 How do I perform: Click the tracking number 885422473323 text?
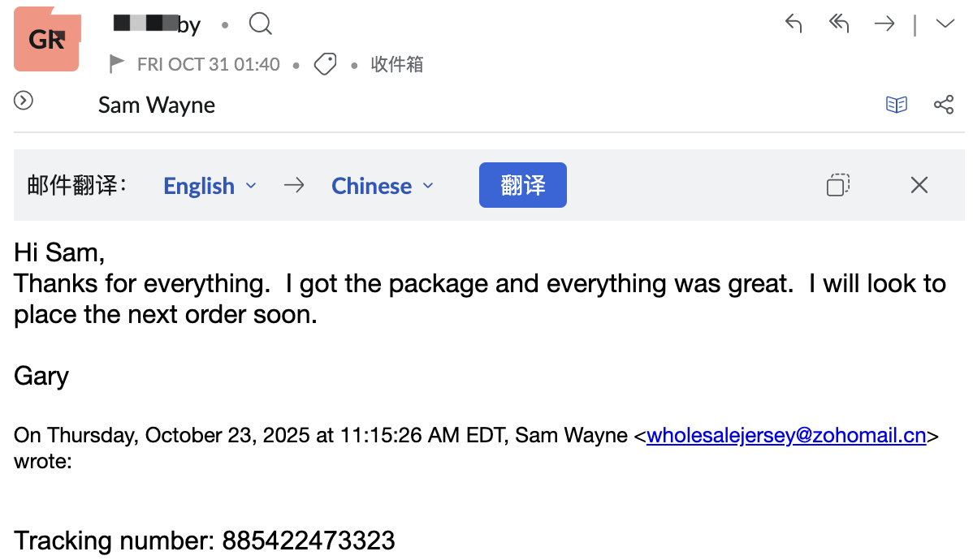pos(309,541)
